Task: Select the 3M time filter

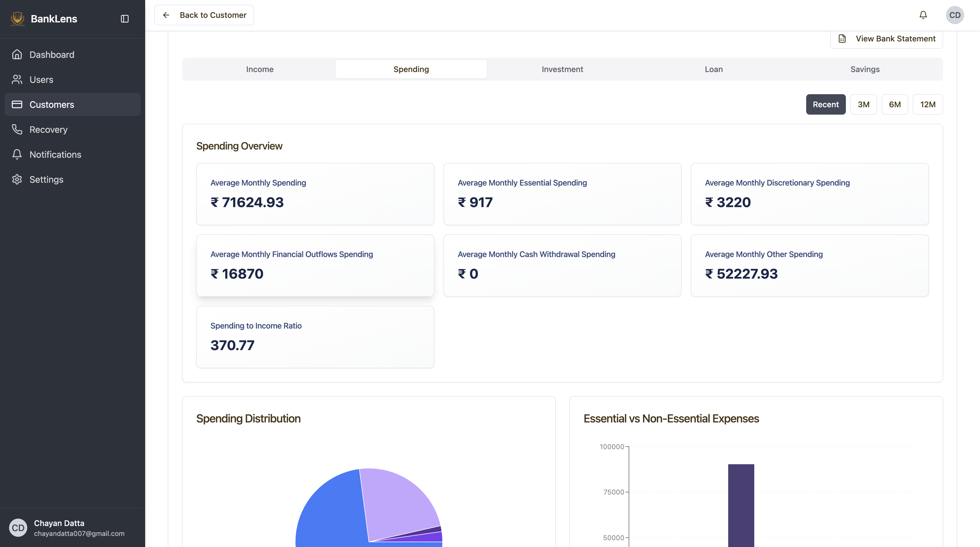Action: coord(863,104)
